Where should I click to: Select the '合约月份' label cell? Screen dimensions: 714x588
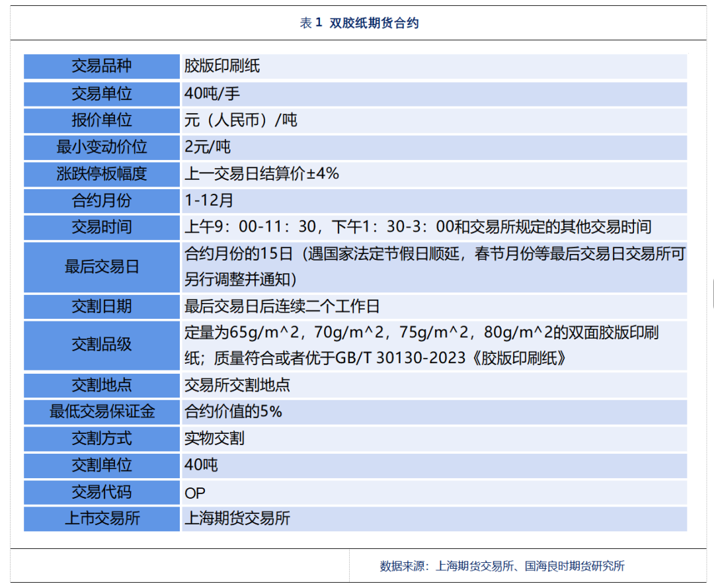tap(102, 201)
